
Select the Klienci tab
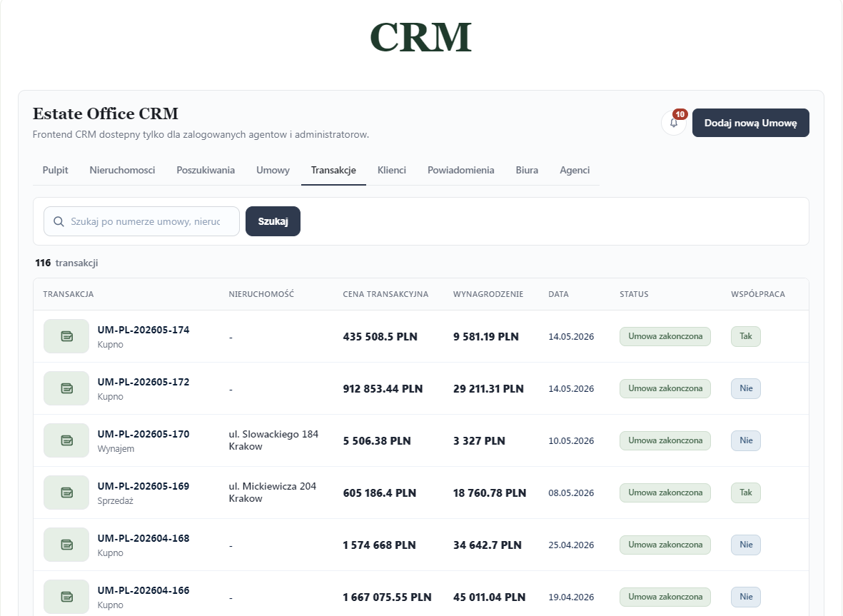[391, 171]
